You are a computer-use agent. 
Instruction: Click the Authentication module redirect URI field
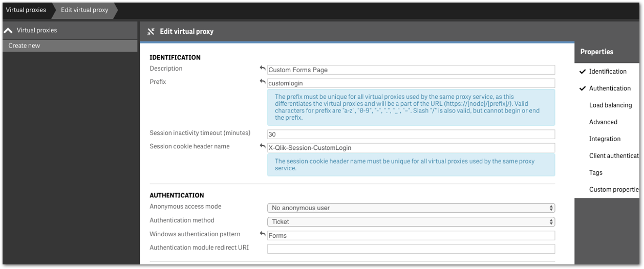[411, 249]
